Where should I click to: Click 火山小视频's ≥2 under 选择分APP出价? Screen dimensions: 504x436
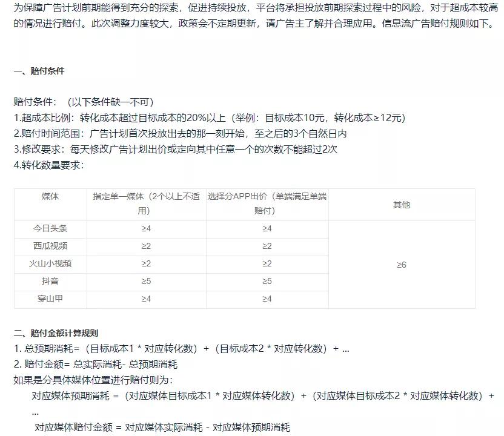[267, 264]
